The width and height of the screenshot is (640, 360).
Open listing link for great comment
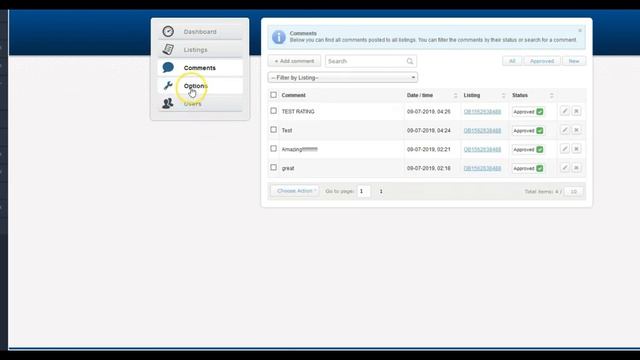tap(482, 168)
